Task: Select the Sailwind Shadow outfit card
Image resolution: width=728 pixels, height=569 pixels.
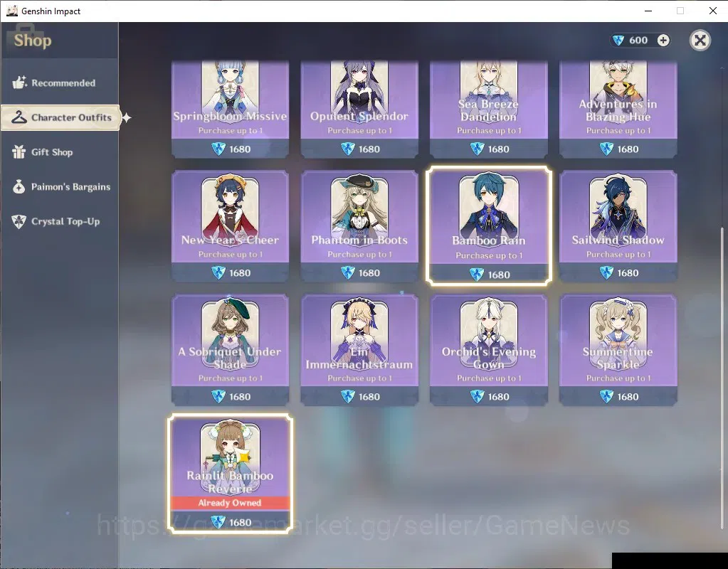Action: [618, 226]
